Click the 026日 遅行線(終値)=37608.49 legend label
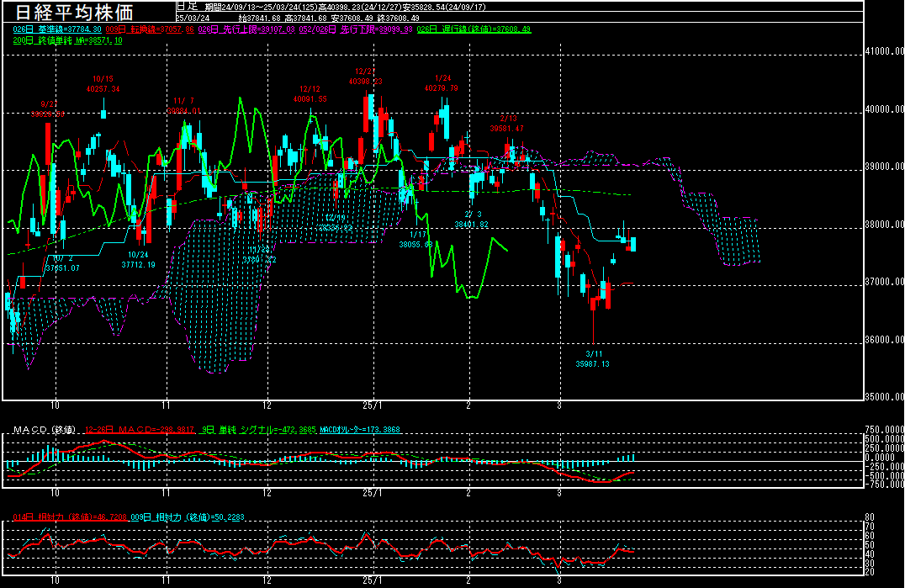The height and width of the screenshot is (588, 905). click(x=474, y=29)
